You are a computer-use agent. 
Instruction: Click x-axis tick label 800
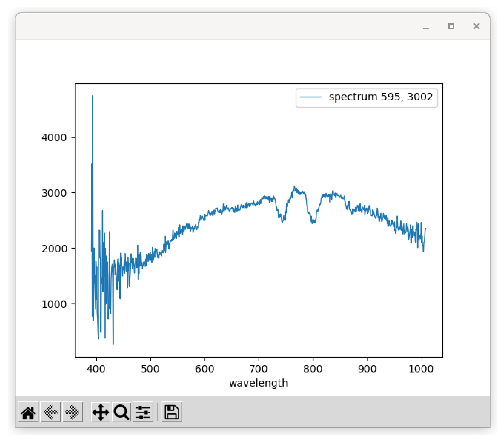coord(313,369)
